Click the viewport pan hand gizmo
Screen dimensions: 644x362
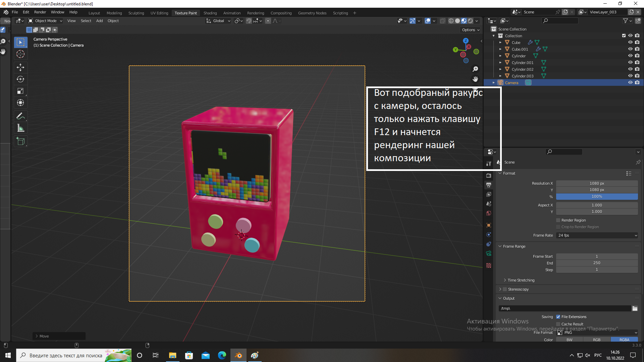click(x=475, y=79)
